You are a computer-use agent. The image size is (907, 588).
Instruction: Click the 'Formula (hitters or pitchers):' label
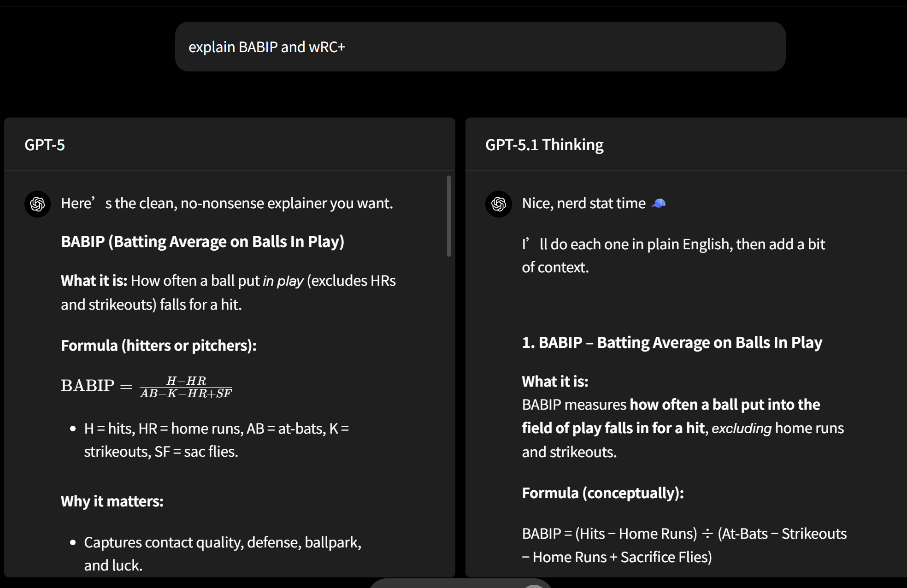point(159,345)
